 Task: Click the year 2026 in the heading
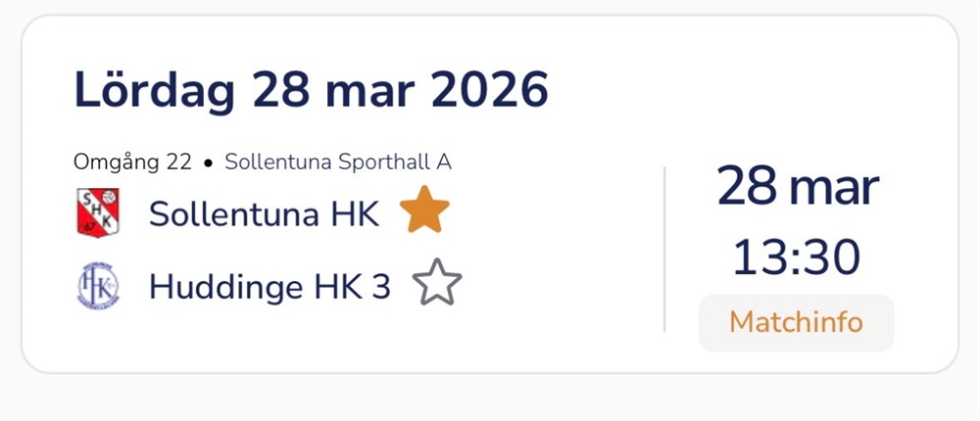(490, 91)
